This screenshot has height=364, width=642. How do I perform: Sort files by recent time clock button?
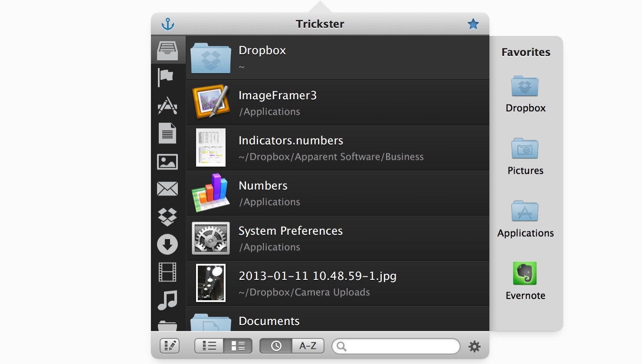[x=276, y=346]
